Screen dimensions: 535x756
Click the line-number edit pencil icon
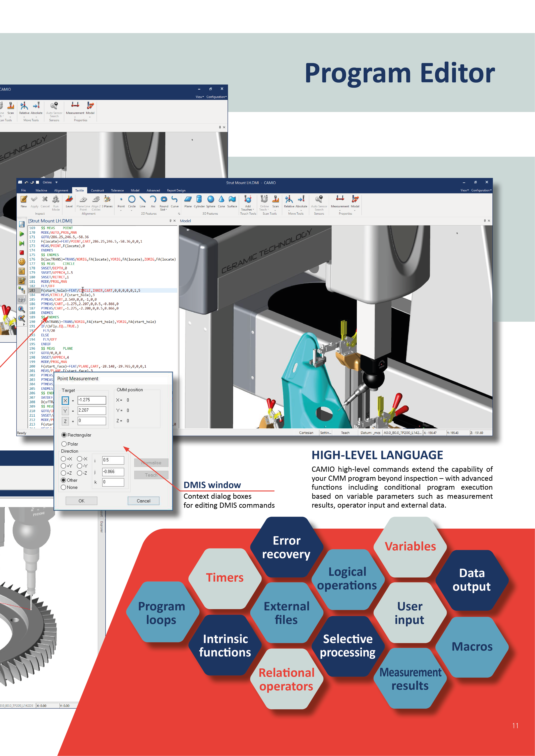click(x=22, y=281)
